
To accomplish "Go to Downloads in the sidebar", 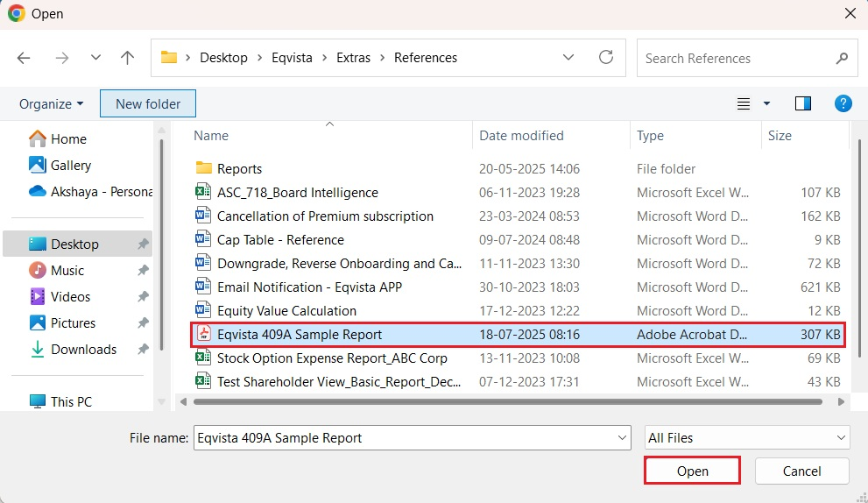I will click(83, 349).
